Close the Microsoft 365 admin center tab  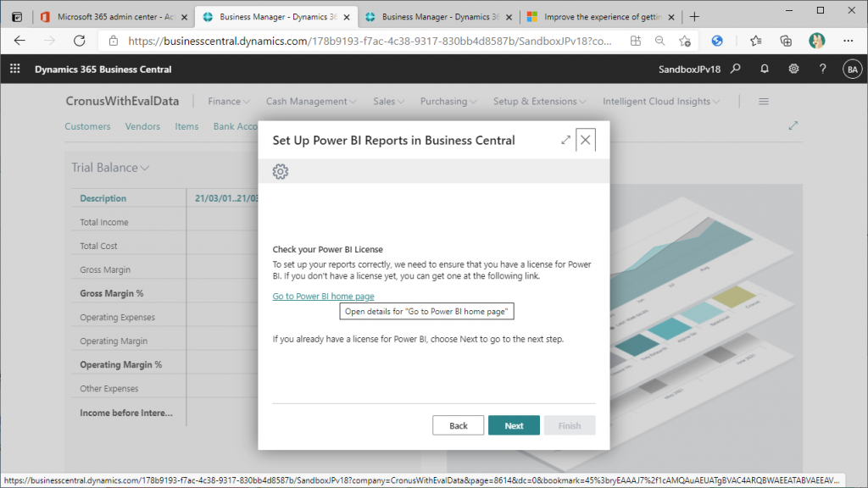coord(184,17)
